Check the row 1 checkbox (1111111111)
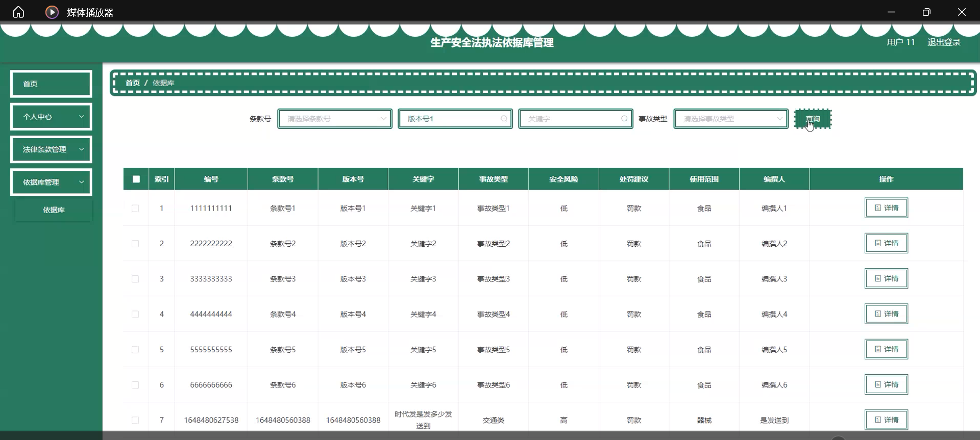980x440 pixels. (135, 209)
